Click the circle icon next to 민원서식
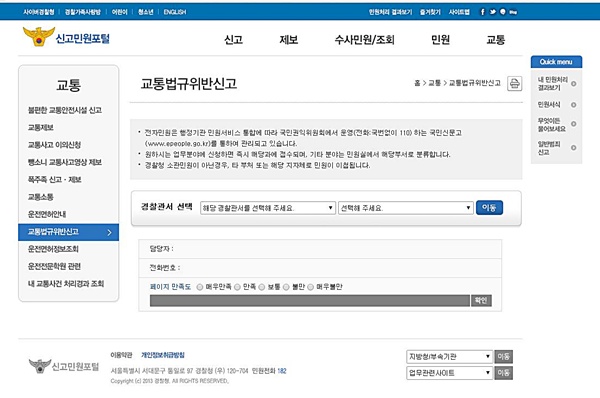600x398 pixels. coord(573,104)
